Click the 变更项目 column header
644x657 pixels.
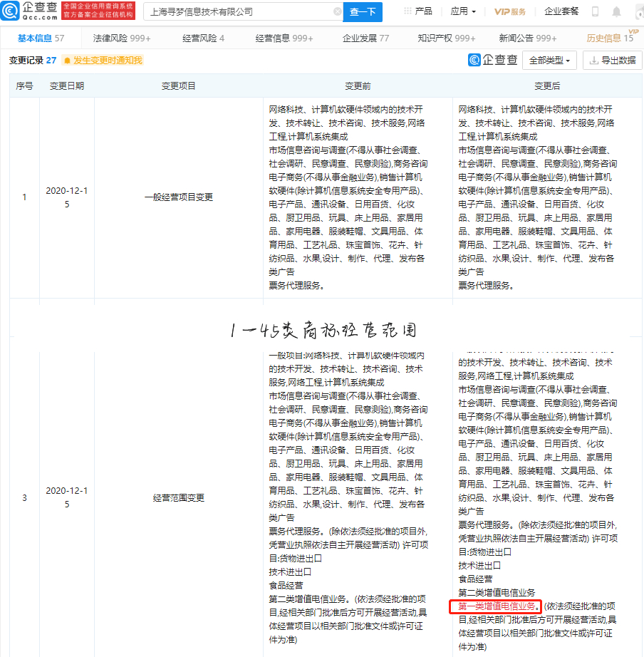point(179,86)
